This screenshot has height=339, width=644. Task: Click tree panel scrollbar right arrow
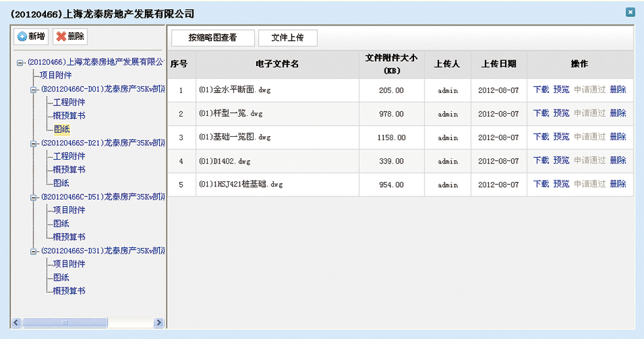(159, 323)
